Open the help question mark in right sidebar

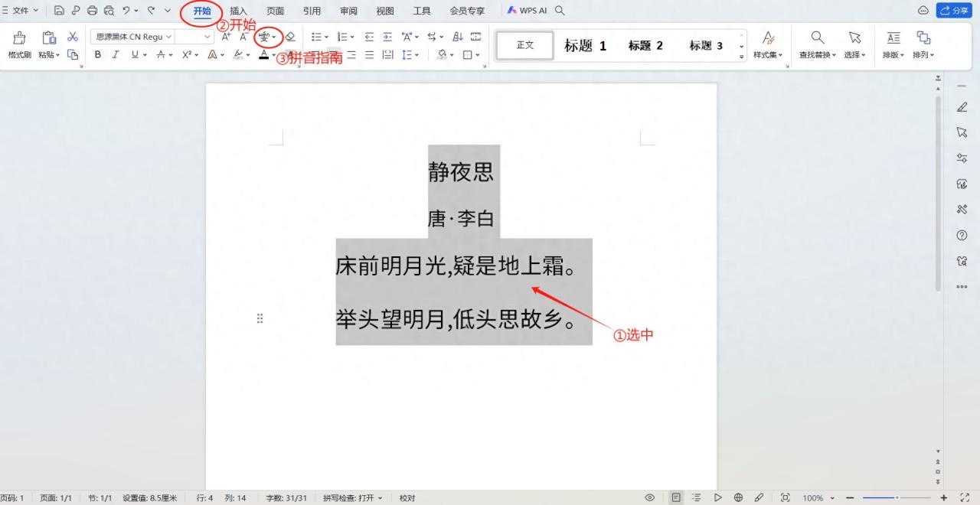[x=962, y=236]
